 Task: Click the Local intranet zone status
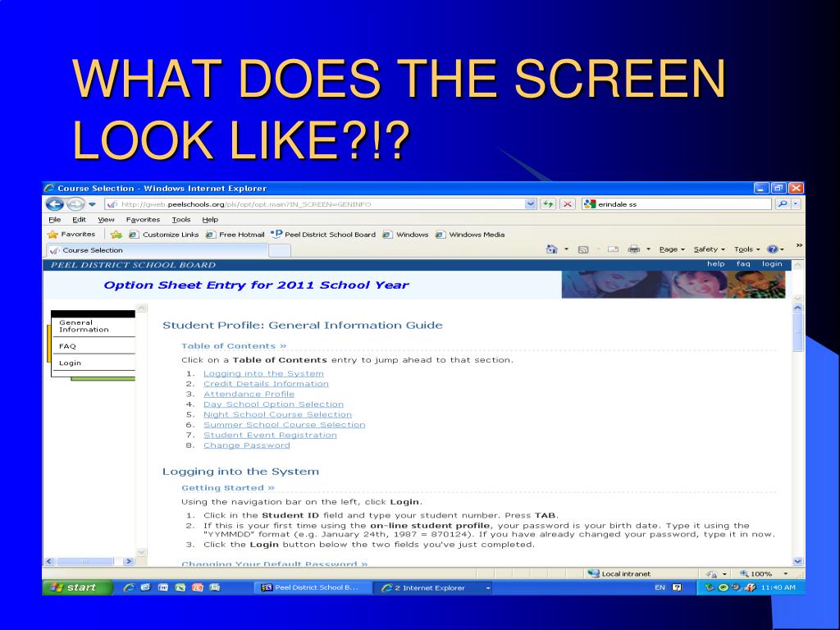pyautogui.click(x=619, y=573)
